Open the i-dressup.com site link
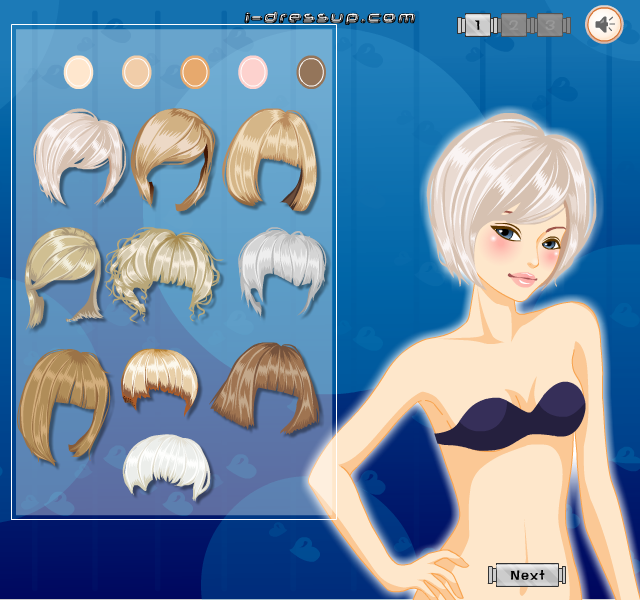Screen dimensions: 640x600 click(329, 18)
